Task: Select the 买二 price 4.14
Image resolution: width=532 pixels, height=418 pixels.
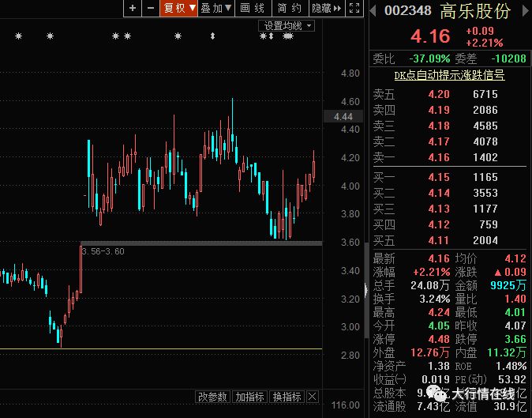Action: click(x=439, y=194)
